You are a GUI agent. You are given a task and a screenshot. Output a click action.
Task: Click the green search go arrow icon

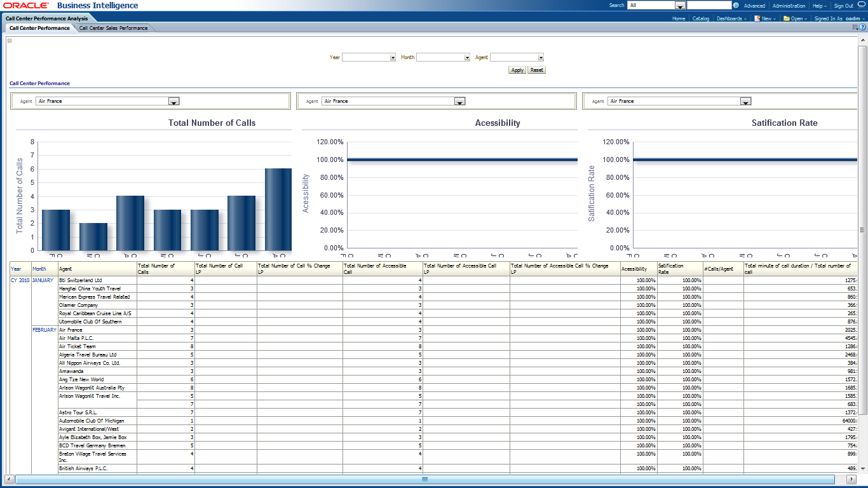pos(736,5)
